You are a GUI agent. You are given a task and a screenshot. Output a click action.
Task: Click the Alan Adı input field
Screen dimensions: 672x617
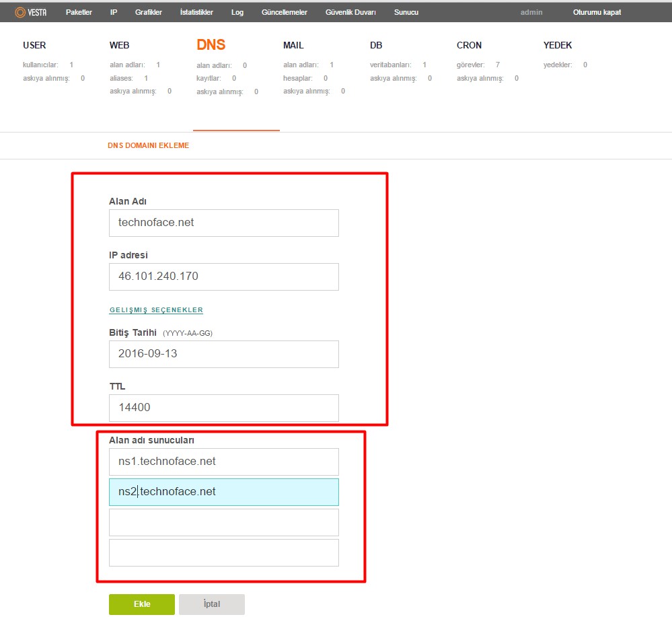223,223
